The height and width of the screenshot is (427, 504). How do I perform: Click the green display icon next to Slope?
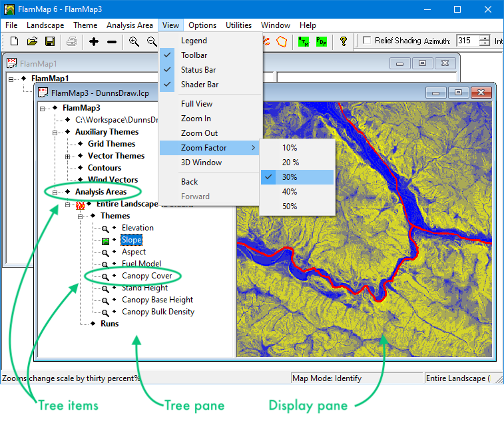coord(105,241)
